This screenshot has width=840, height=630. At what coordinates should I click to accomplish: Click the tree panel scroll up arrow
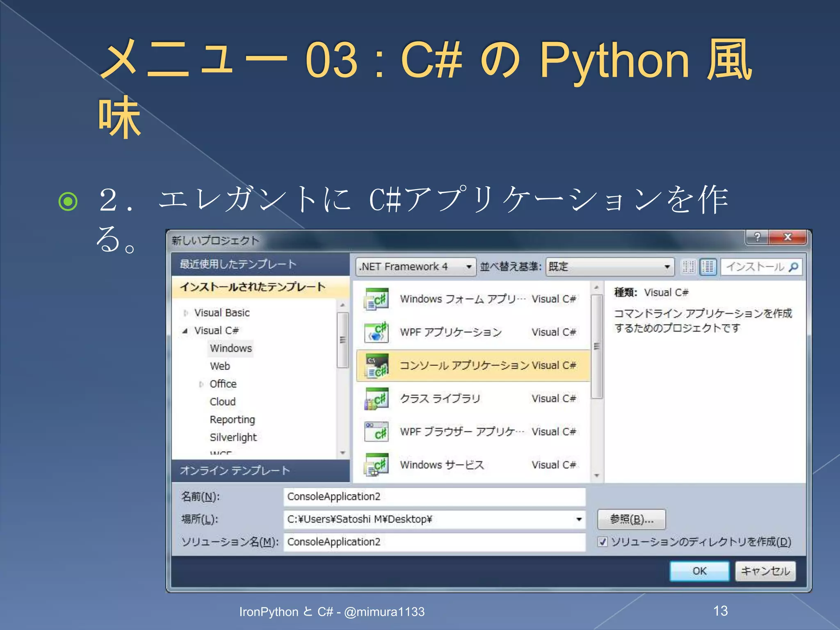pyautogui.click(x=342, y=305)
